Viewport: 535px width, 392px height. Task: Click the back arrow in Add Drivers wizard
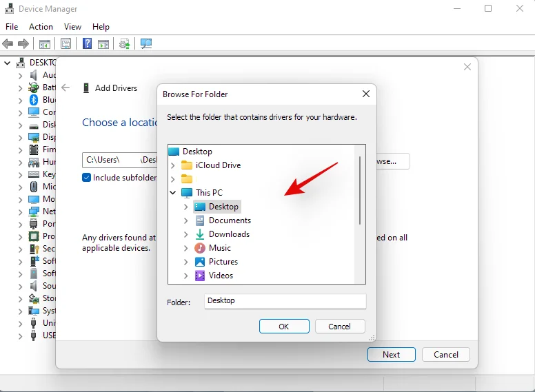point(65,88)
